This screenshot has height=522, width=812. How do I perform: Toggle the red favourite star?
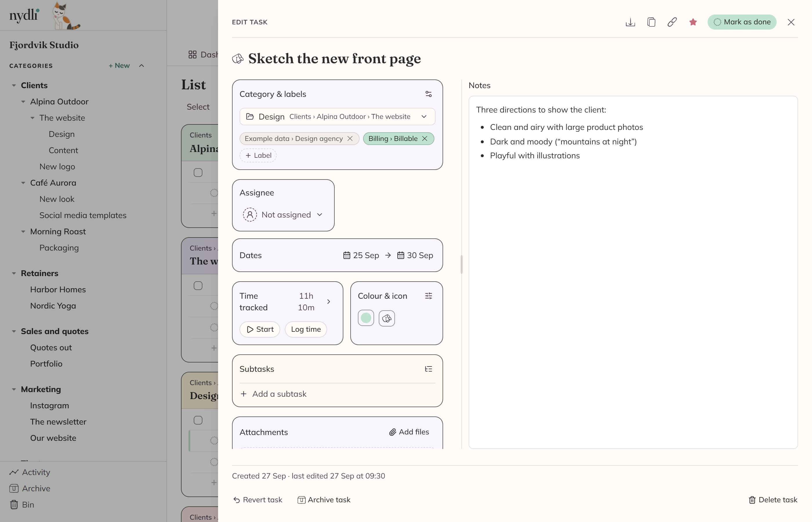click(693, 22)
